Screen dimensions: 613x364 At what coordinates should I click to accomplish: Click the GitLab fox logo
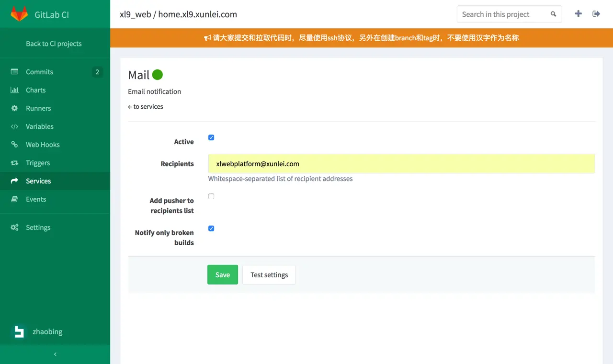(x=19, y=14)
